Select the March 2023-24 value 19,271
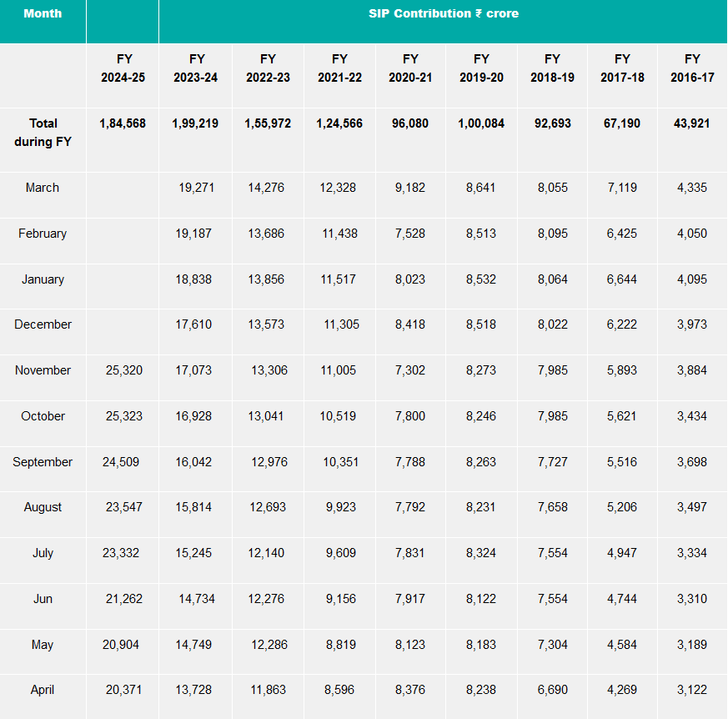The height and width of the screenshot is (719, 728). pos(196,188)
